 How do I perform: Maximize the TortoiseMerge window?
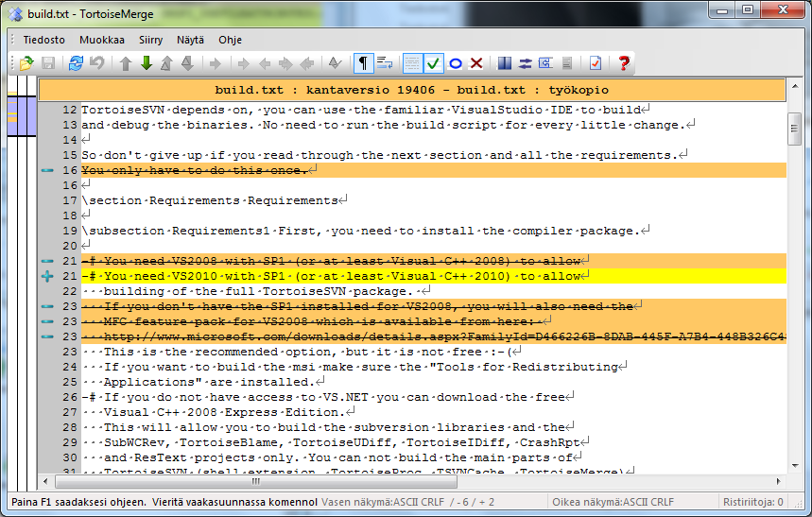(x=748, y=9)
